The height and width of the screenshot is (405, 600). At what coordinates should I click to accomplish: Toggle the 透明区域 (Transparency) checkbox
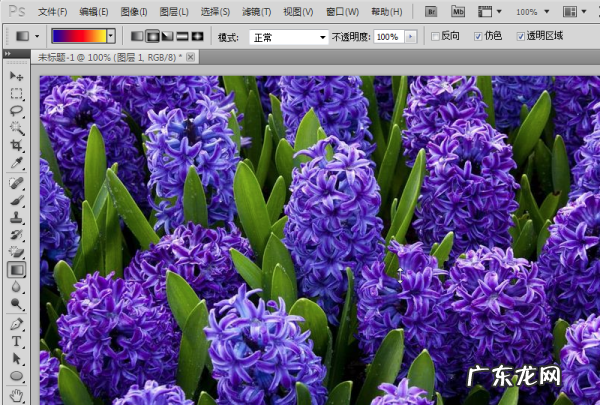pos(519,36)
